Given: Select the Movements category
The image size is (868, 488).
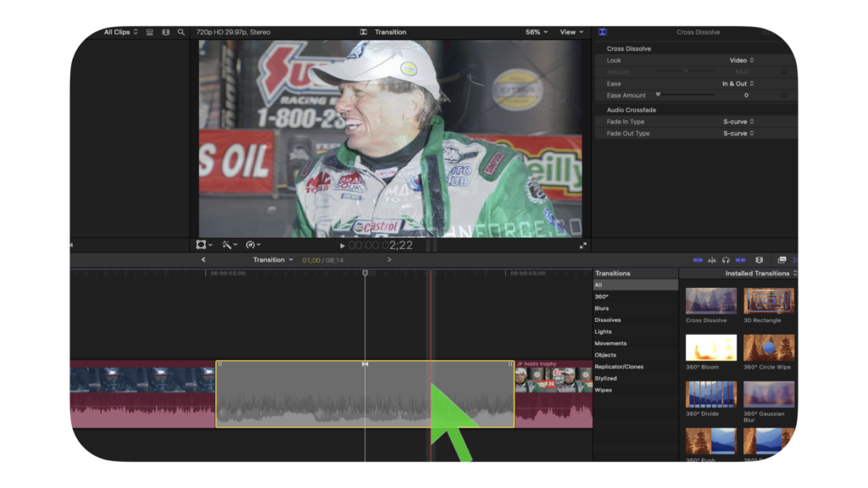Looking at the screenshot, I should (x=636, y=343).
